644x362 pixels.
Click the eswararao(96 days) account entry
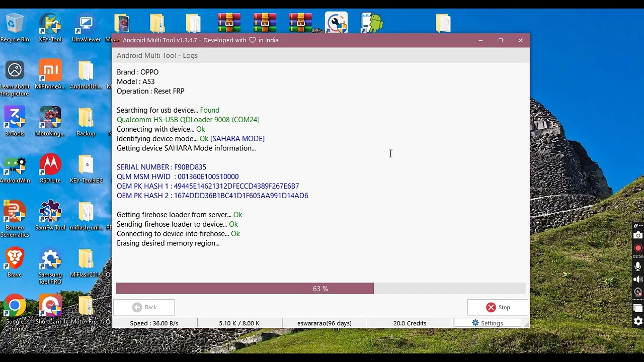point(325,323)
